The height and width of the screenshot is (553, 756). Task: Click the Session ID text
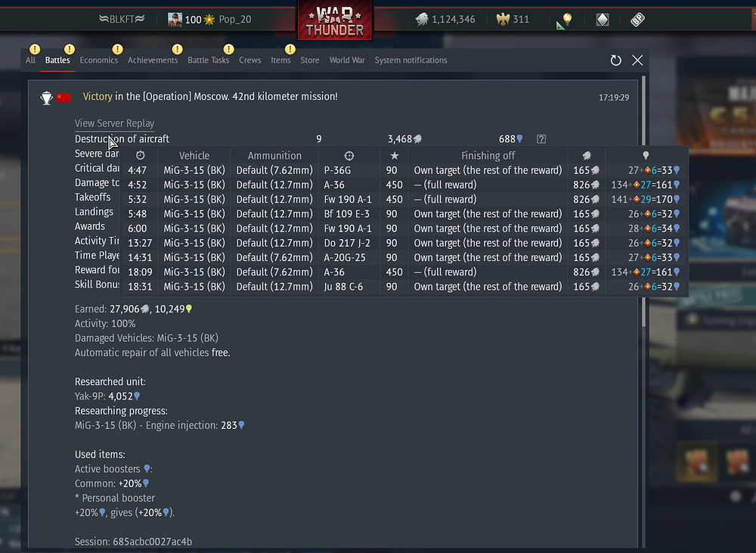pyautogui.click(x=133, y=542)
